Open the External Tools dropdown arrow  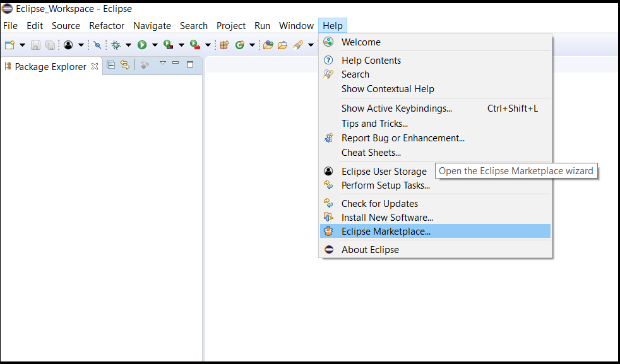(208, 45)
